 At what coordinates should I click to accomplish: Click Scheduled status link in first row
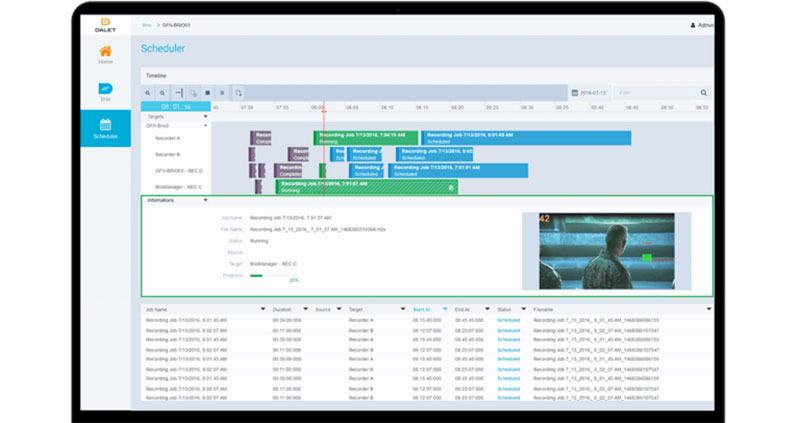coord(508,321)
